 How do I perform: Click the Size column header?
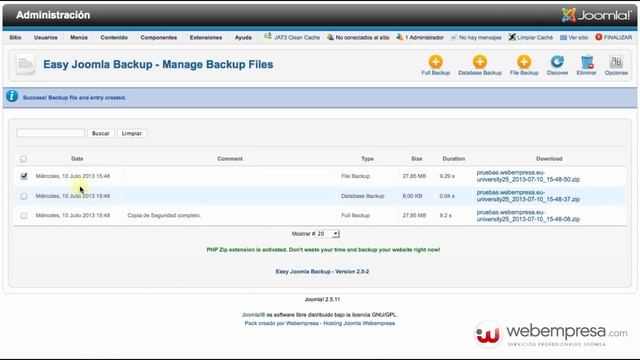(417, 159)
